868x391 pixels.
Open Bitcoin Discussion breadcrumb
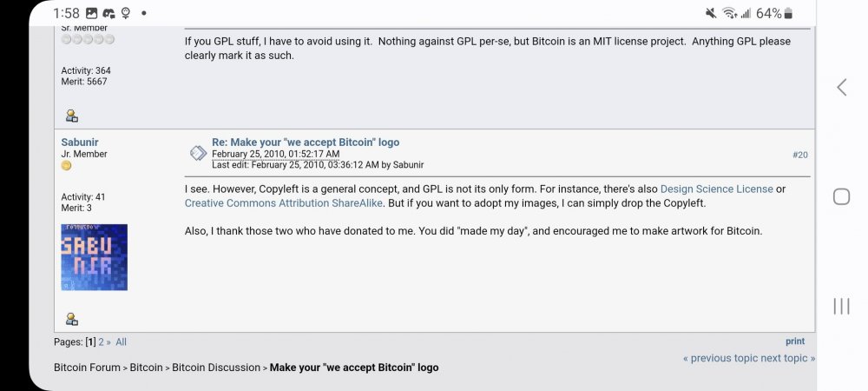pyautogui.click(x=217, y=368)
